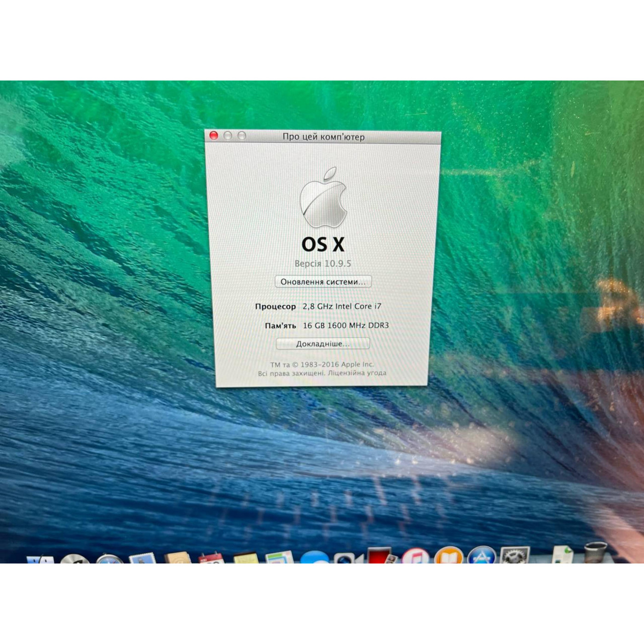Click the 'OS X' heading
The width and height of the screenshot is (644, 644).
coord(323,244)
